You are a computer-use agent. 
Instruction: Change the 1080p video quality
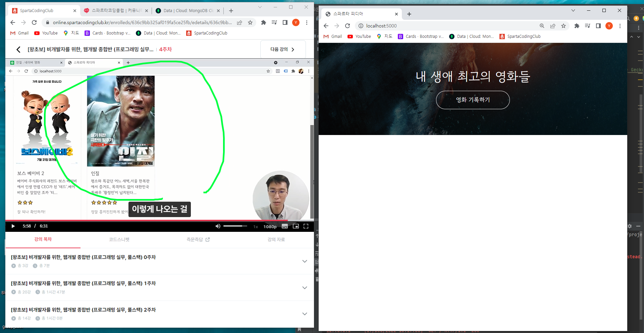[270, 226]
